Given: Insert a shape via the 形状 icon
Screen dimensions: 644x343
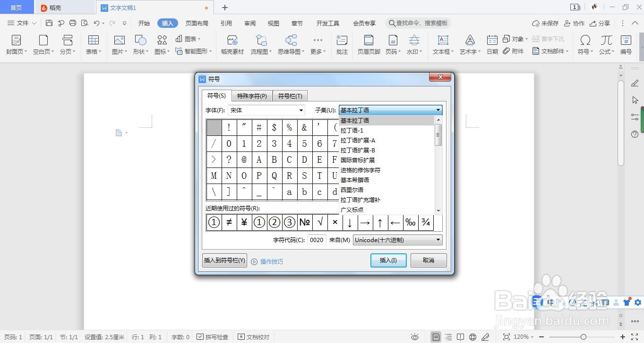Looking at the screenshot, I should point(139,45).
